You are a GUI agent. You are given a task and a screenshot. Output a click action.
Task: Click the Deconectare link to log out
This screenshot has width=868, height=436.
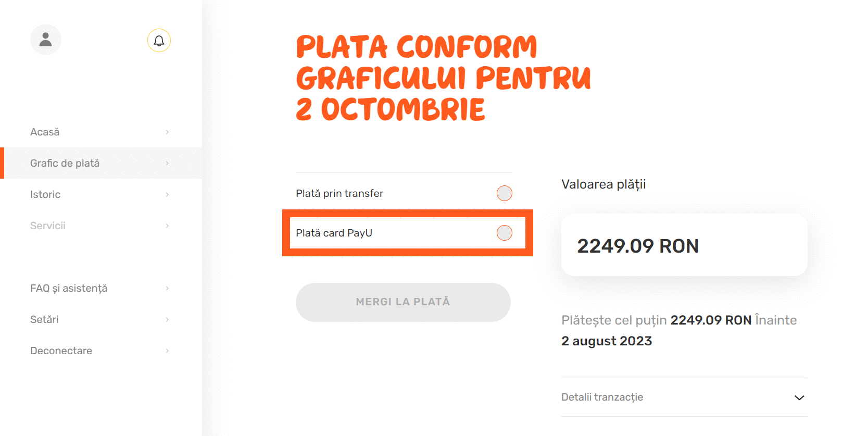coord(61,351)
